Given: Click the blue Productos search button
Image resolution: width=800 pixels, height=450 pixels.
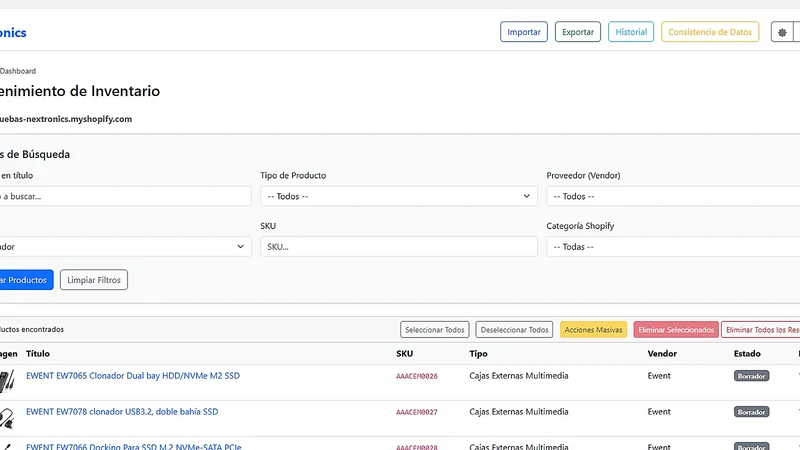Looking at the screenshot, I should pos(26,280).
